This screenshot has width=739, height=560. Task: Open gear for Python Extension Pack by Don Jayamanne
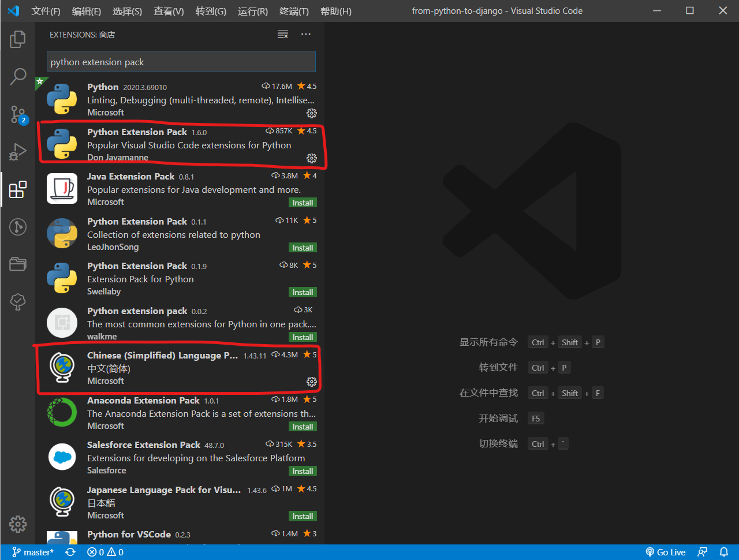(312, 158)
